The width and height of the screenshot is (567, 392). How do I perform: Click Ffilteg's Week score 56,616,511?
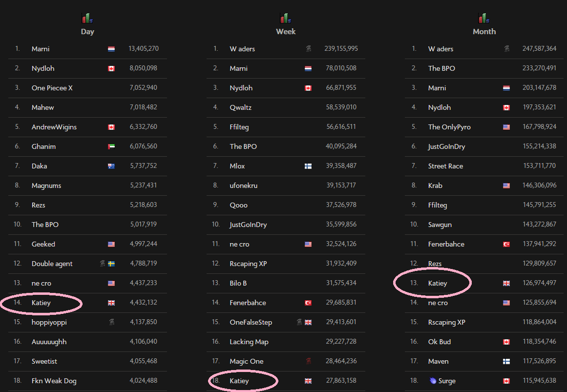pyautogui.click(x=341, y=126)
